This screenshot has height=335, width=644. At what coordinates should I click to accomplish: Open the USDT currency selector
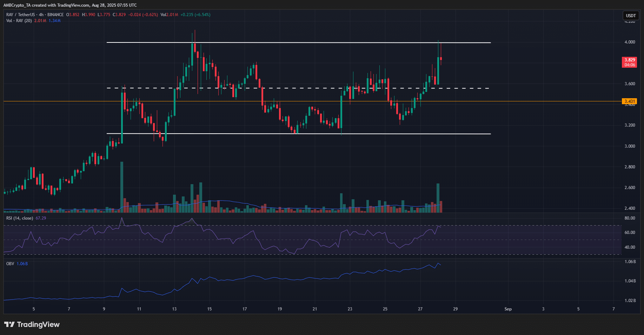[x=631, y=15]
